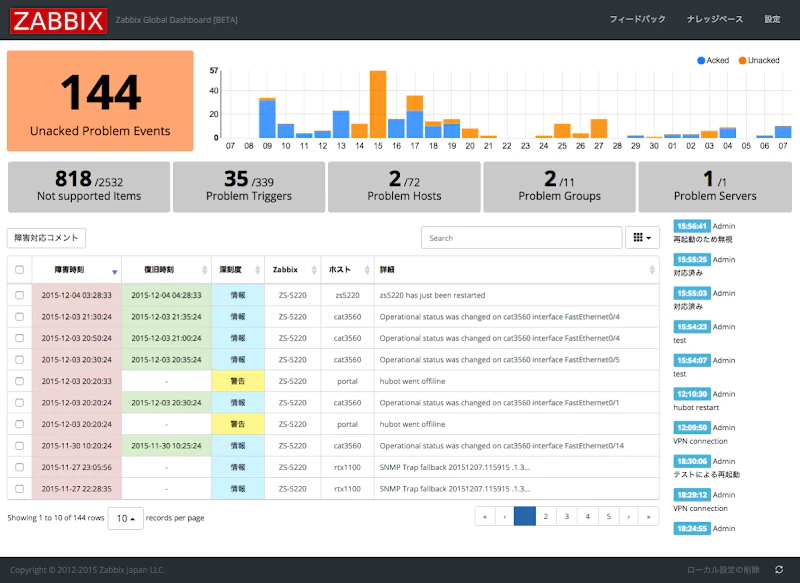This screenshot has height=583, width=800.
Task: Expand the ホスト column sort control
Action: coord(367,270)
